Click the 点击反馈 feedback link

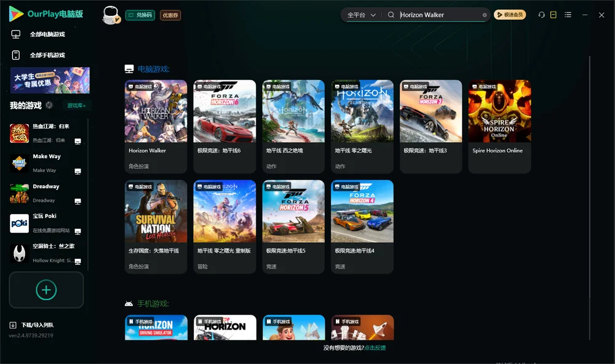[x=375, y=348]
